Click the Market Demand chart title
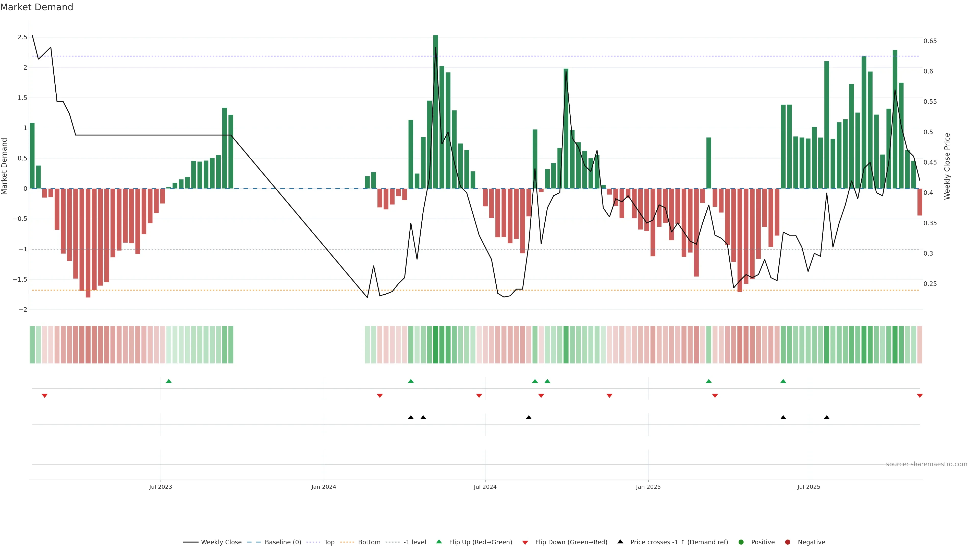The height and width of the screenshot is (551, 980). [36, 7]
